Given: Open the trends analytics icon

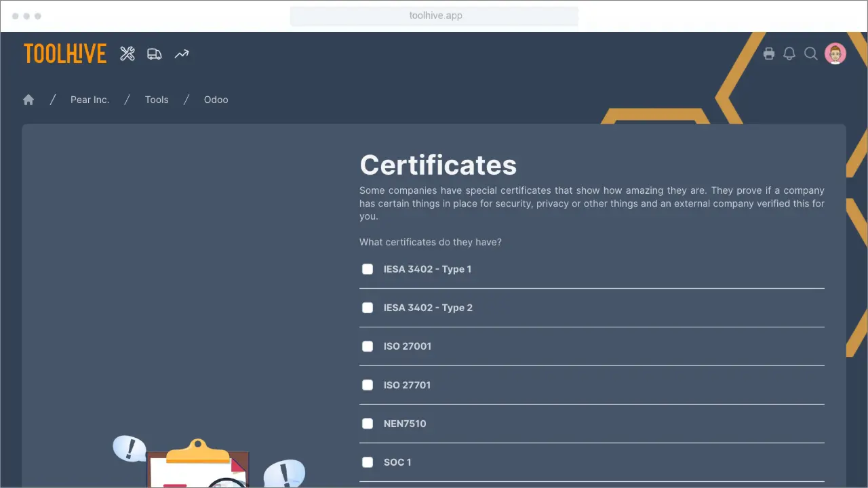Looking at the screenshot, I should (181, 54).
